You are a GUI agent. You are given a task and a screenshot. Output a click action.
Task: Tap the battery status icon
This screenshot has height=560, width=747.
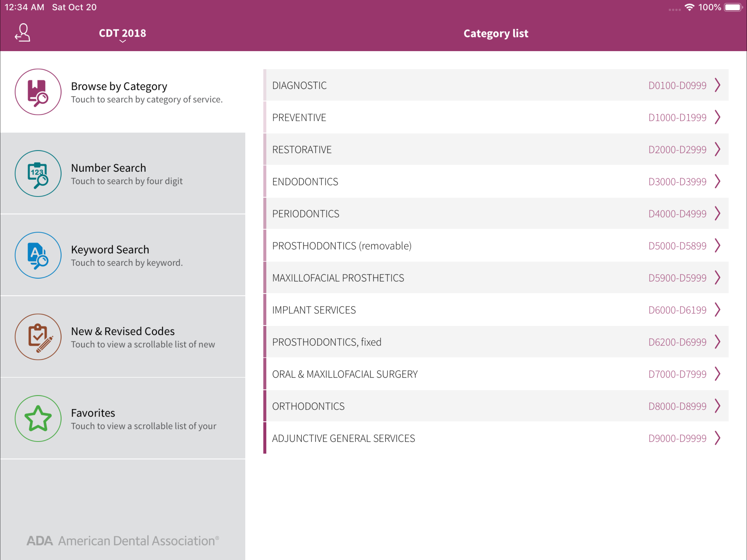734,7
